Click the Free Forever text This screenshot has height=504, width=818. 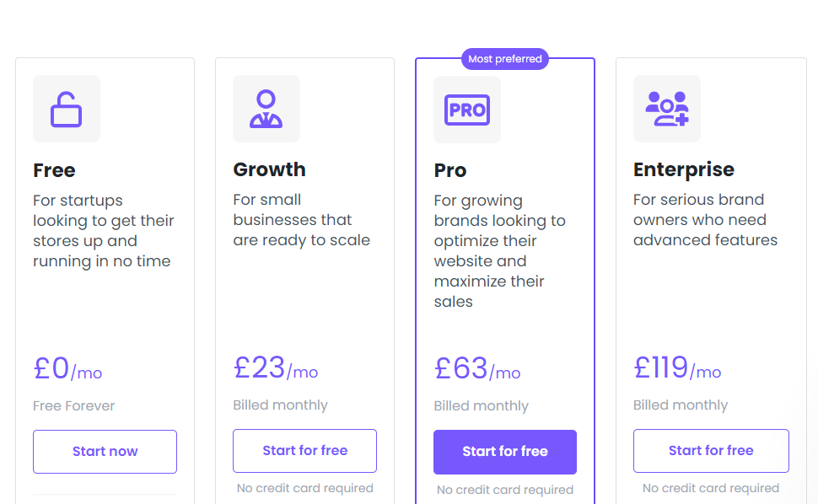coord(73,405)
